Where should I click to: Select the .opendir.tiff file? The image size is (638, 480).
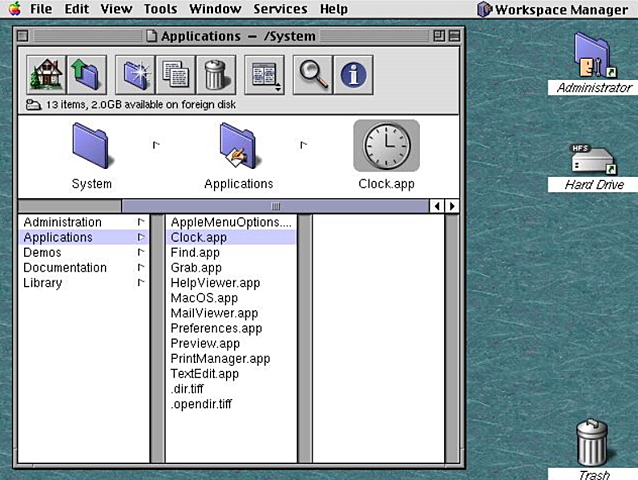click(231, 404)
